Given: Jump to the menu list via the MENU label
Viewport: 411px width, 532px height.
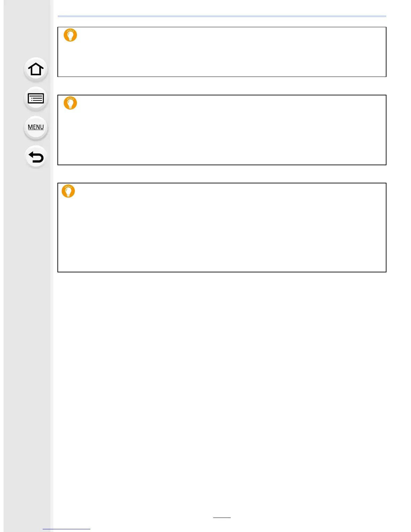Looking at the screenshot, I should coord(36,127).
